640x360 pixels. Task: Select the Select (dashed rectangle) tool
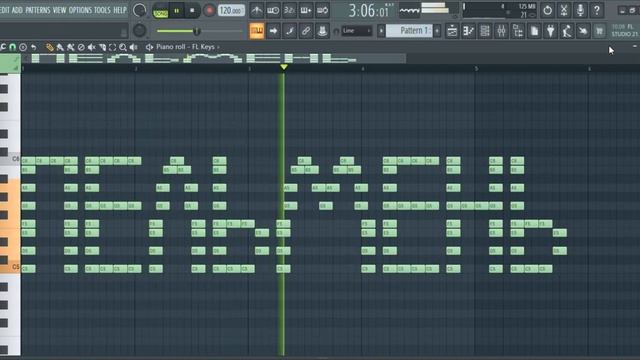pyautogui.click(x=112, y=47)
